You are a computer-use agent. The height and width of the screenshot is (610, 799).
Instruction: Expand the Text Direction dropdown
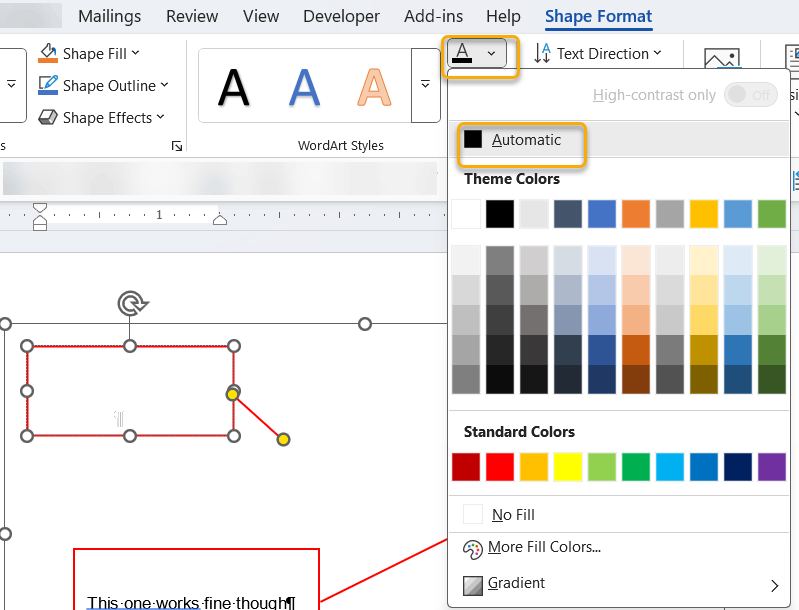click(x=657, y=52)
